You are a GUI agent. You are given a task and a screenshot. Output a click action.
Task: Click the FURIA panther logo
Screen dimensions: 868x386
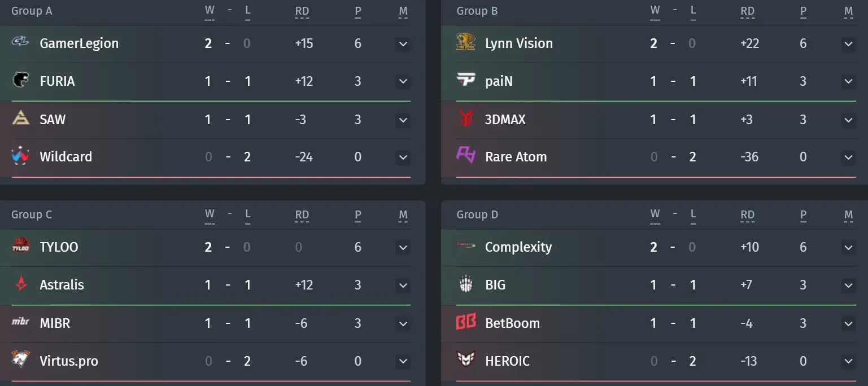pos(21,81)
